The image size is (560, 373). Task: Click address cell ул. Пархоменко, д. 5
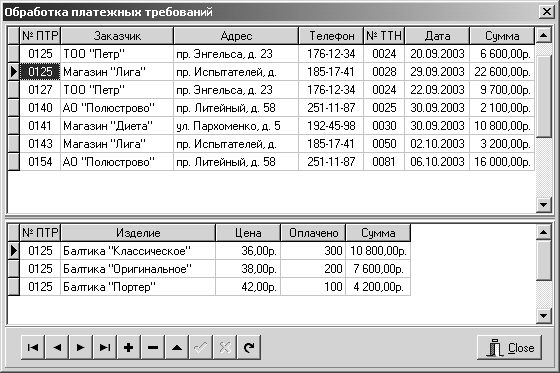tap(236, 126)
